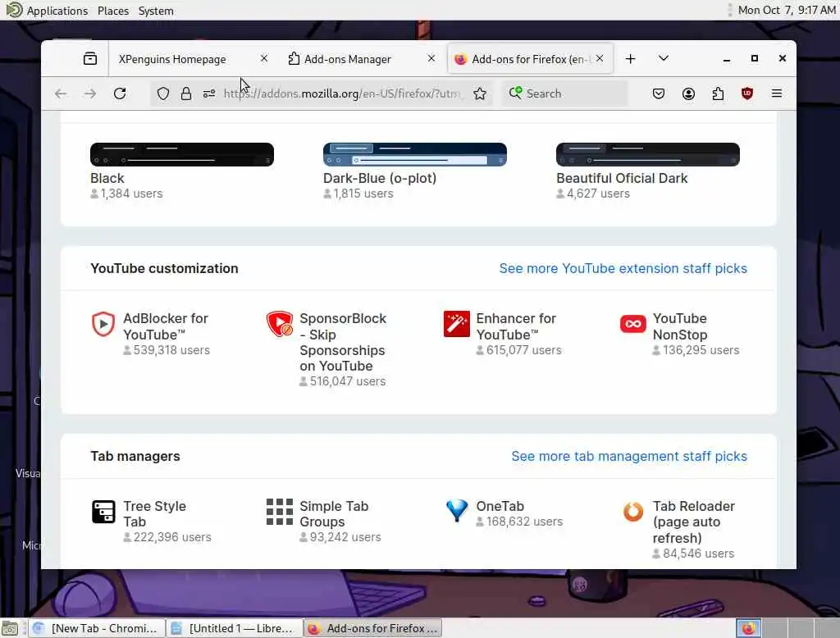
Task: Open AdBlocker for YouTube extension link
Action: (166, 326)
